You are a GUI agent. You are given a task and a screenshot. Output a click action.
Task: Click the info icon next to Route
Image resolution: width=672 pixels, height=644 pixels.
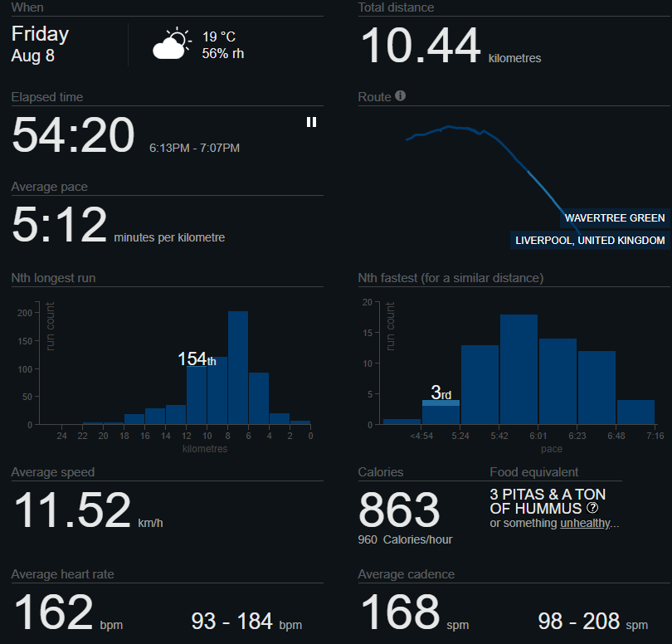401,96
